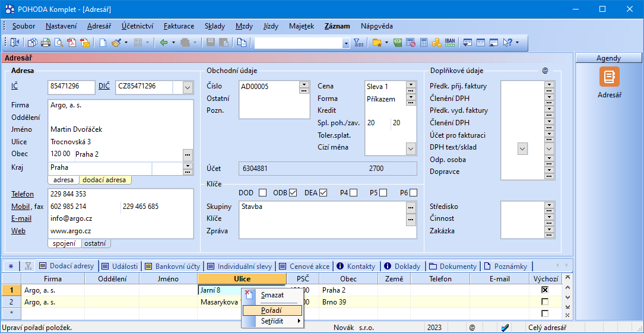Select Pořadí in context menu
This screenshot has height=333, width=644.
[x=272, y=310]
